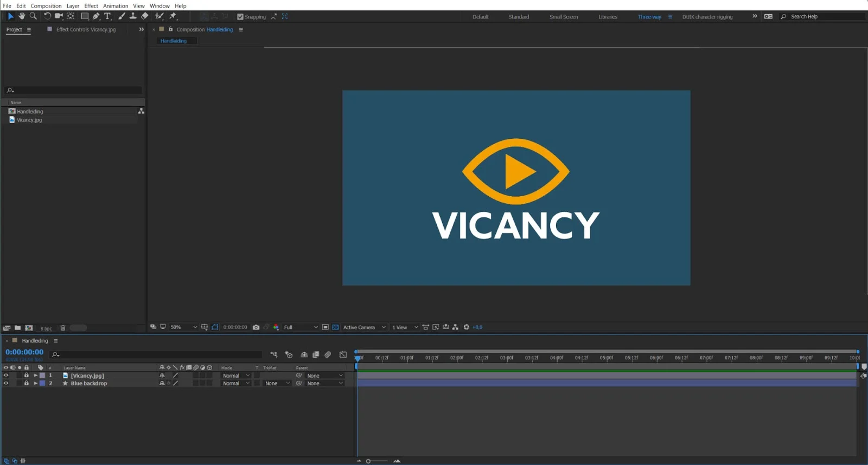Take a snapshot with camera icon
Viewport: 868px width, 465px height.
(x=256, y=327)
